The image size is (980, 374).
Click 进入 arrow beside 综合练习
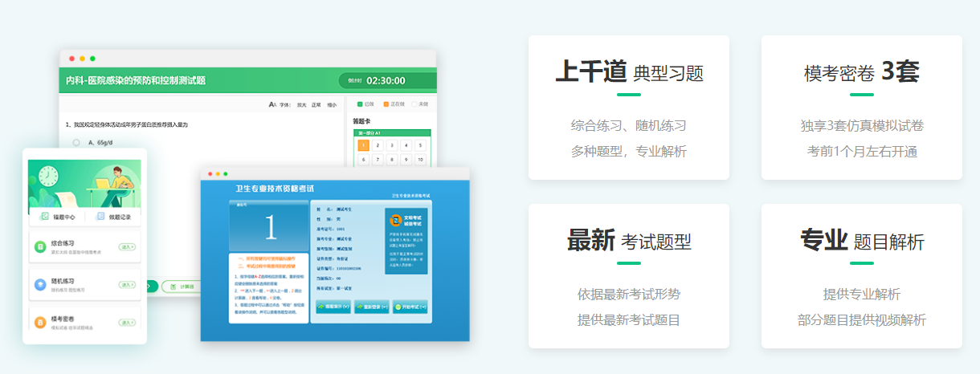coord(127,247)
